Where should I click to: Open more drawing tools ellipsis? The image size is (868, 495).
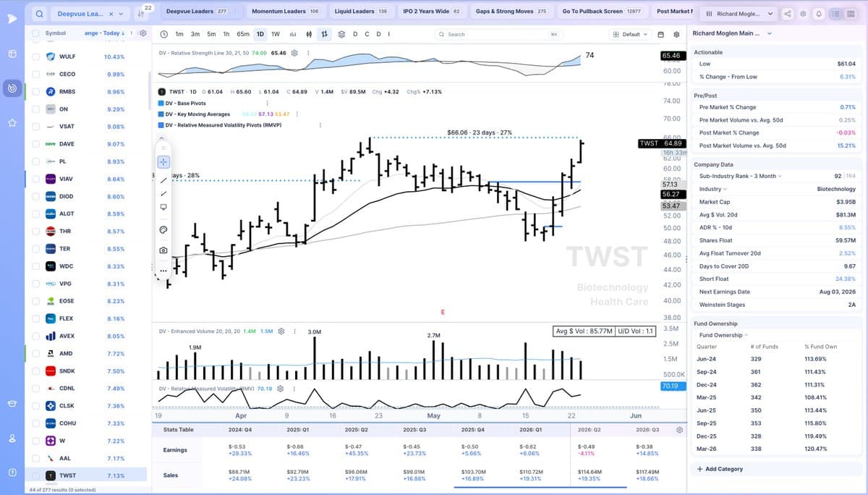pyautogui.click(x=163, y=271)
